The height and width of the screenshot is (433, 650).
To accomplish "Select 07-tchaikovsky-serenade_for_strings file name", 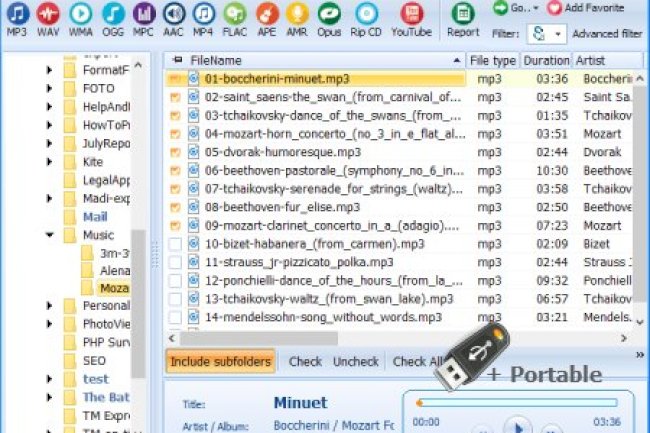I will click(x=333, y=189).
